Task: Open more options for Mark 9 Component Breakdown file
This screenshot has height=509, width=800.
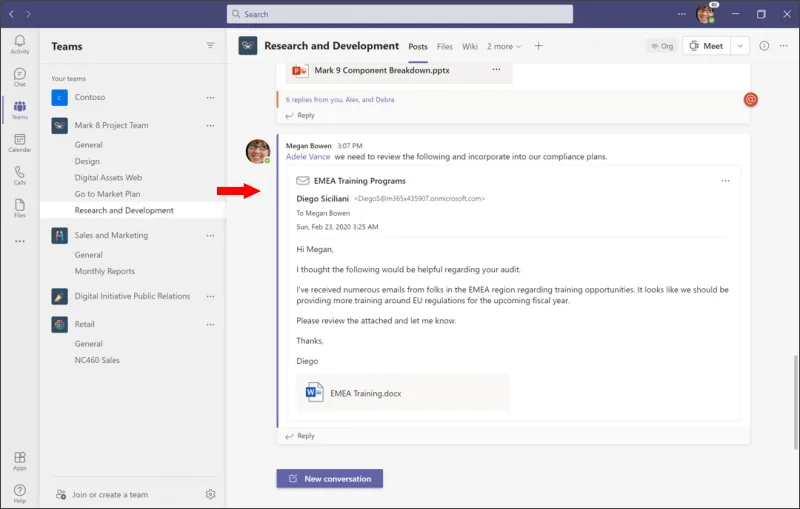Action: click(x=496, y=69)
